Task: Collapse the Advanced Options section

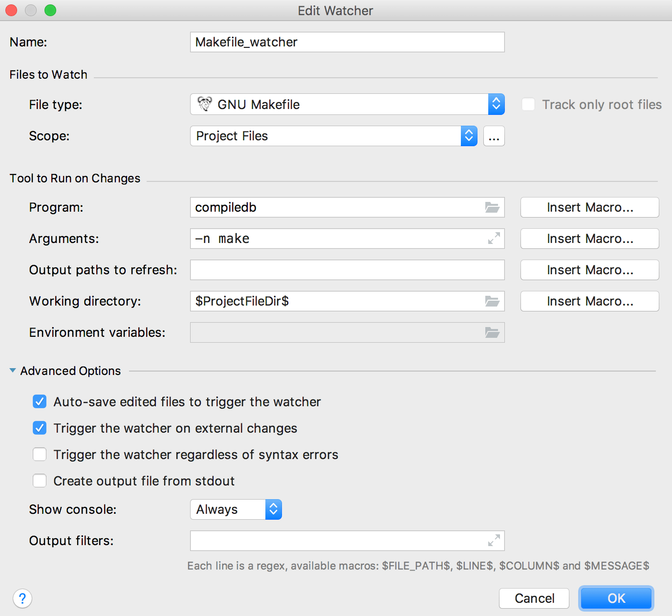Action: point(13,371)
